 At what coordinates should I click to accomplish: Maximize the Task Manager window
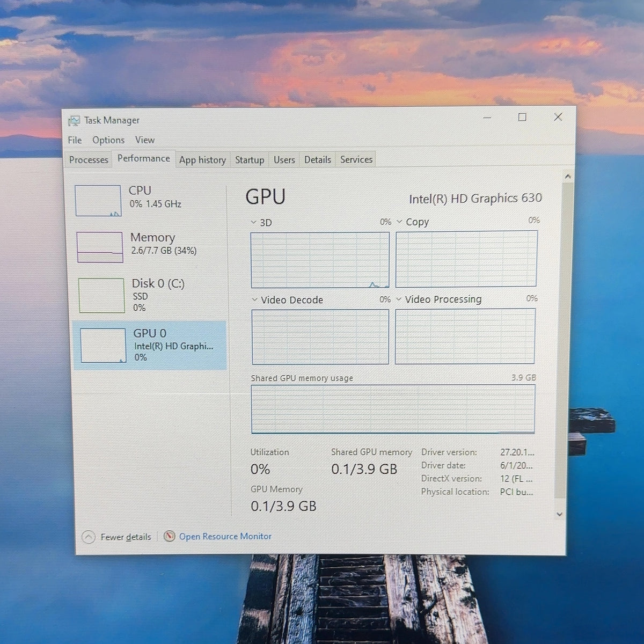point(522,117)
